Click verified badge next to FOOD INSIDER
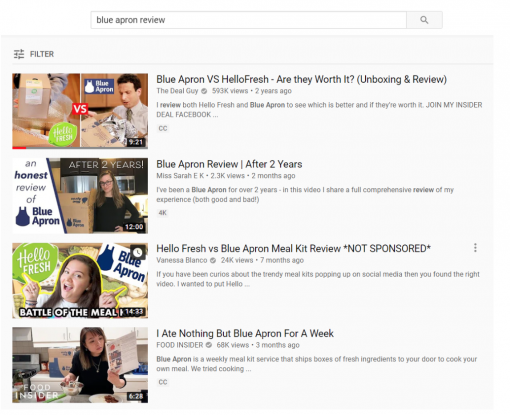This screenshot has height=415, width=510. pos(209,345)
